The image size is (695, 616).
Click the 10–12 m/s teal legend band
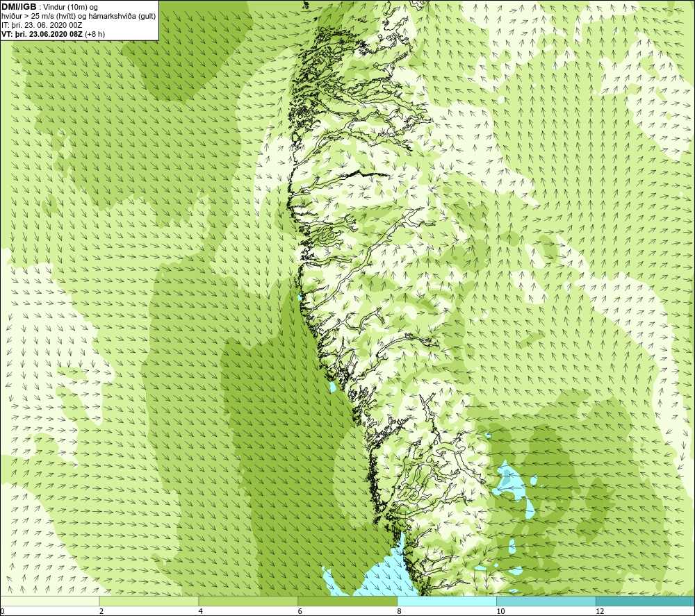point(546,601)
